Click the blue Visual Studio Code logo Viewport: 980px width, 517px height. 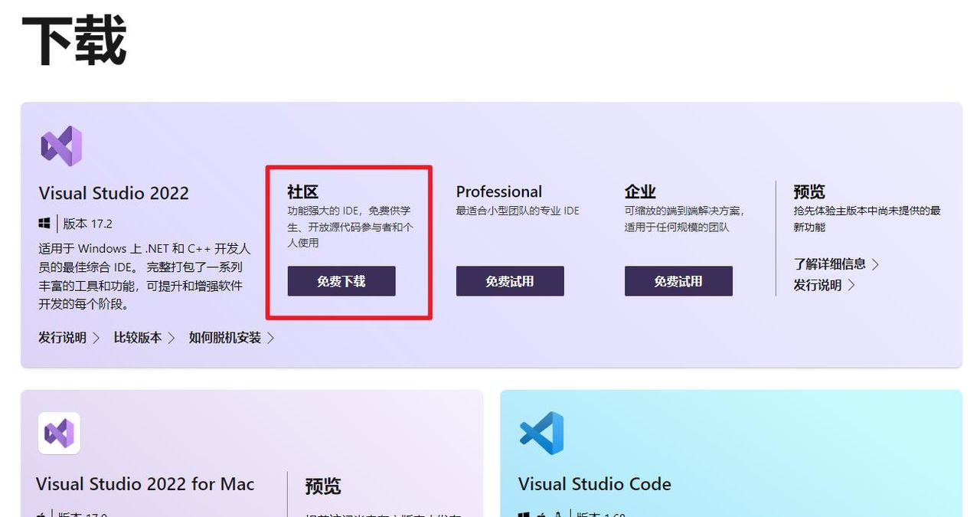pos(541,433)
